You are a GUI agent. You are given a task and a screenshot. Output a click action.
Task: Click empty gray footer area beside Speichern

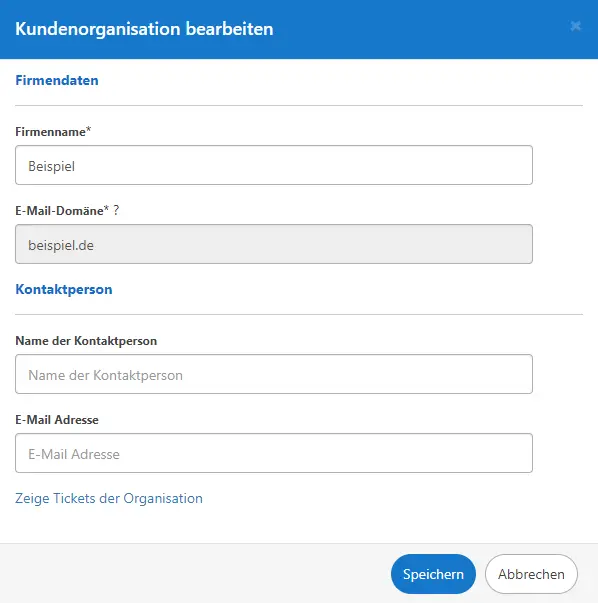tap(192, 574)
